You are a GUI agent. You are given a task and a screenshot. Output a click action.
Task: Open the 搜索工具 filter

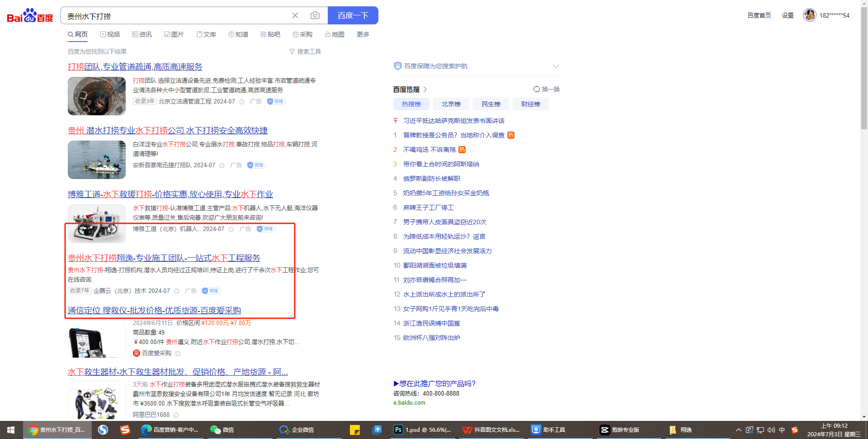[x=305, y=52]
